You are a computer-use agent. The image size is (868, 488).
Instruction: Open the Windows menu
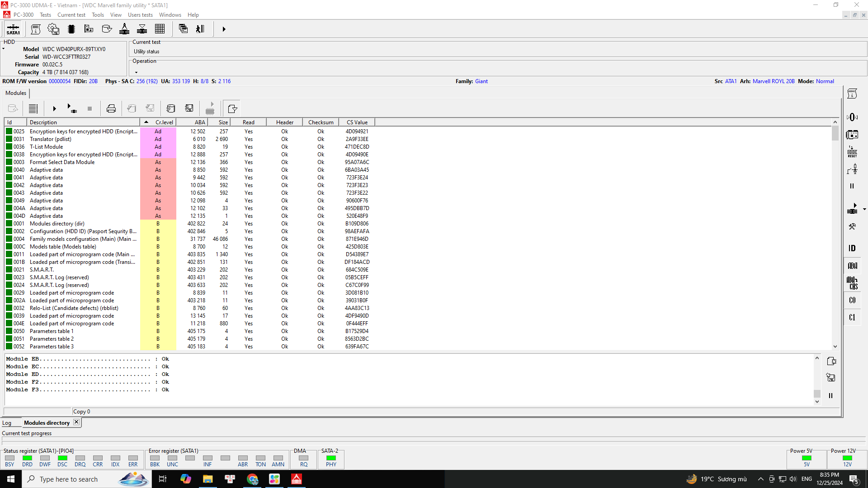[170, 15]
